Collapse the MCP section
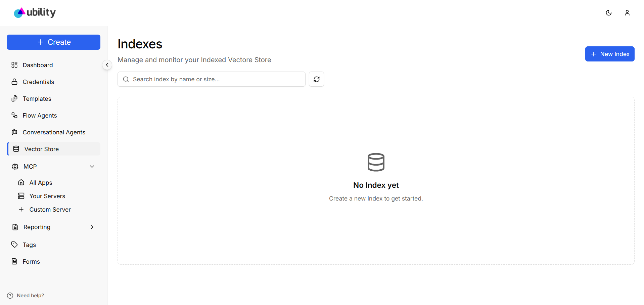The image size is (644, 305). click(92, 166)
